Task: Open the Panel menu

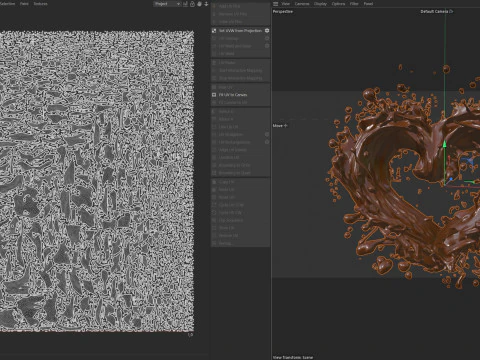Action: coord(368,4)
